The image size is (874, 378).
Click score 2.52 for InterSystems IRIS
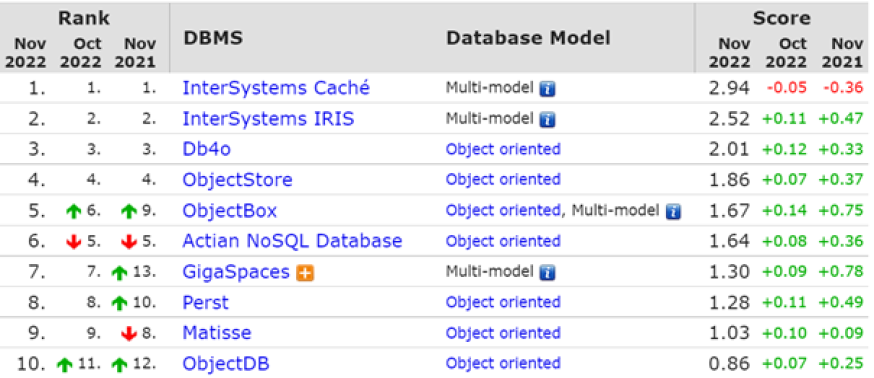[x=729, y=119]
